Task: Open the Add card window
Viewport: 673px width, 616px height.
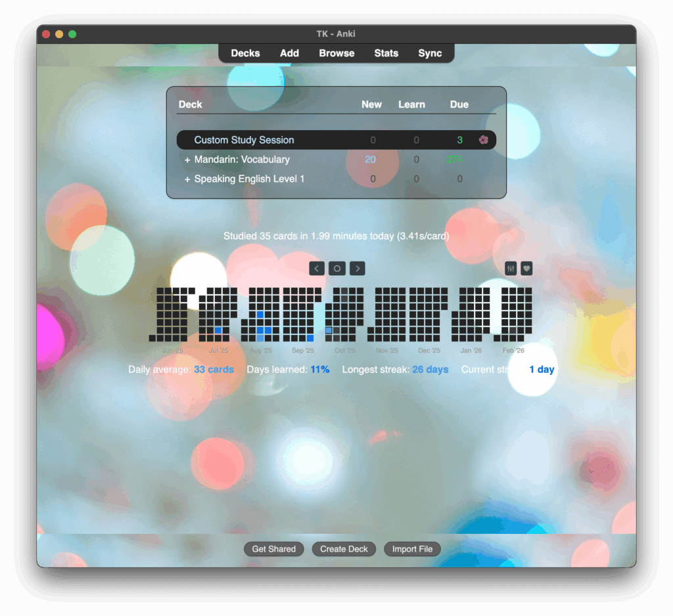Action: tap(289, 53)
